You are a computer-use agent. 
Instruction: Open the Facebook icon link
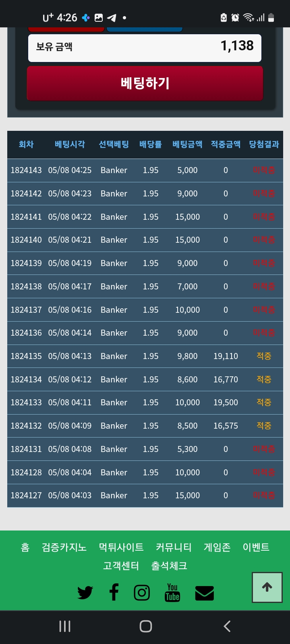point(114,592)
